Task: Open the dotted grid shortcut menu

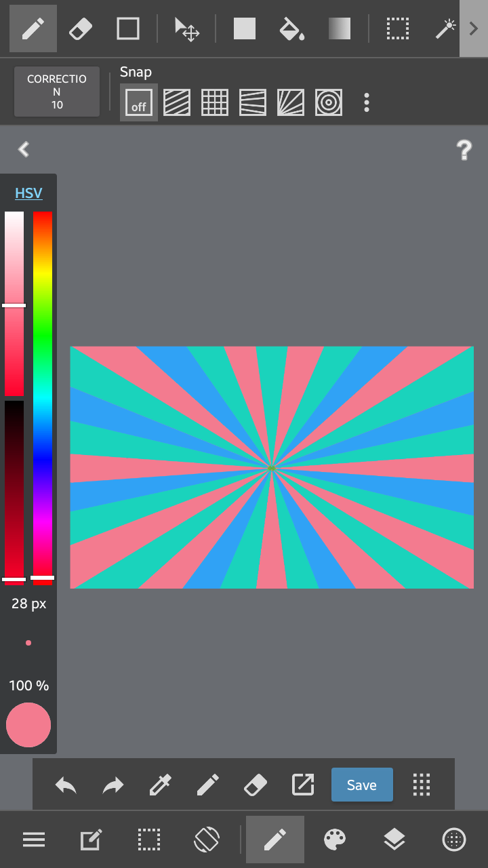Action: click(422, 785)
